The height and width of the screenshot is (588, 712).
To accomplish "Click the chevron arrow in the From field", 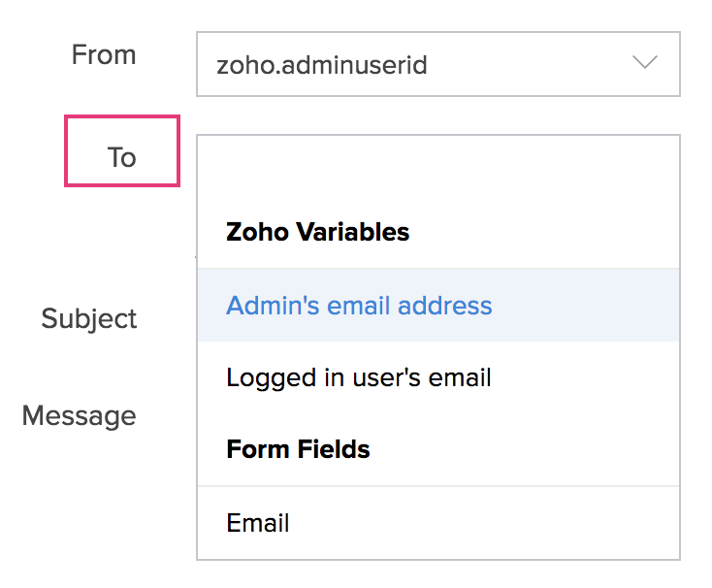I will click(x=644, y=63).
